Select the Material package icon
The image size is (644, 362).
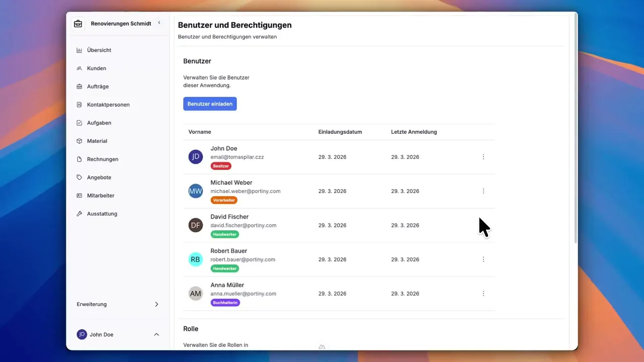(x=78, y=141)
